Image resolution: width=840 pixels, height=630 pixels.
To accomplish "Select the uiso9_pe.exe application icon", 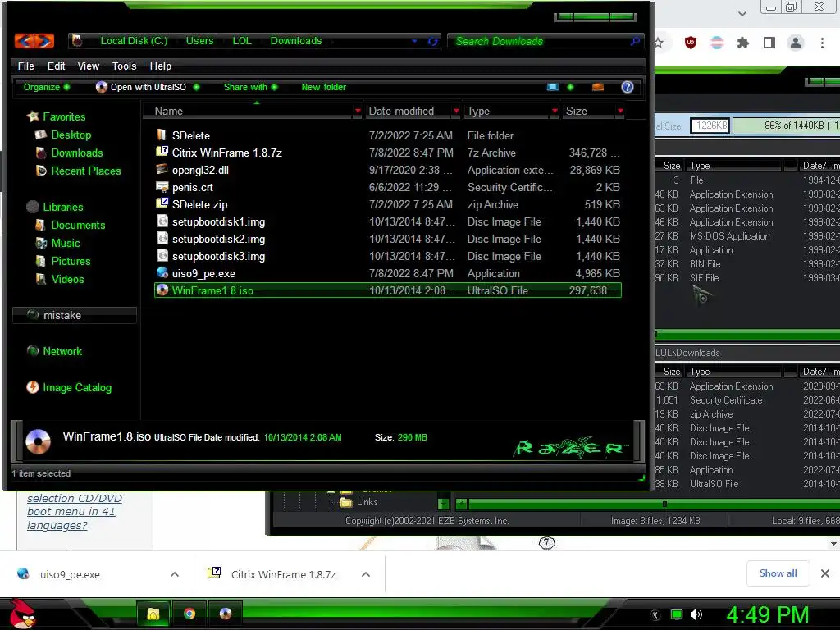I will (162, 272).
